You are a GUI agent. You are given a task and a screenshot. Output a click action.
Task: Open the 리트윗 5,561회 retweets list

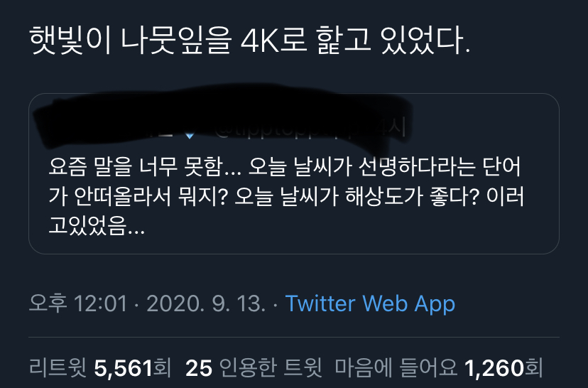99,367
